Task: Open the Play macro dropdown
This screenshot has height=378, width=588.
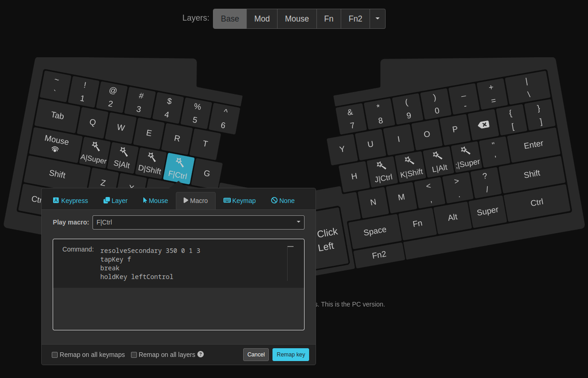Action: point(198,222)
